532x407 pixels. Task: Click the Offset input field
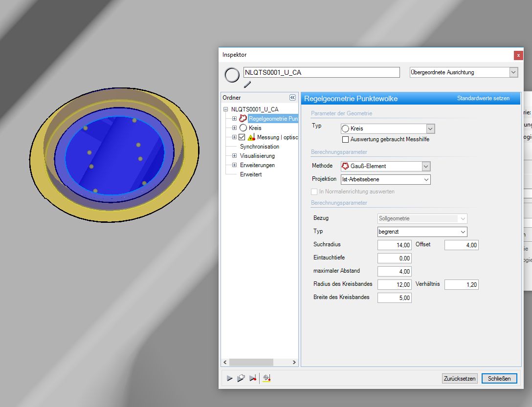tap(462, 245)
